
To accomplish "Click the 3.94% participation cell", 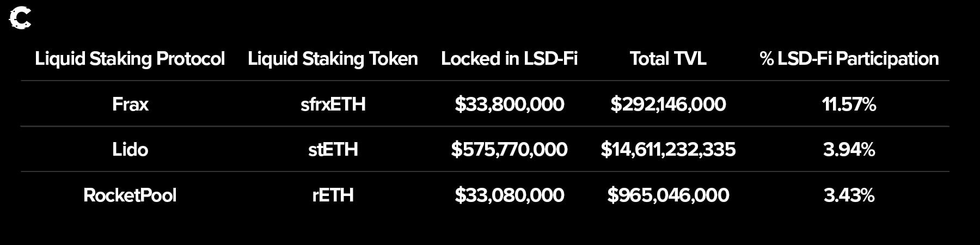I will [x=849, y=149].
